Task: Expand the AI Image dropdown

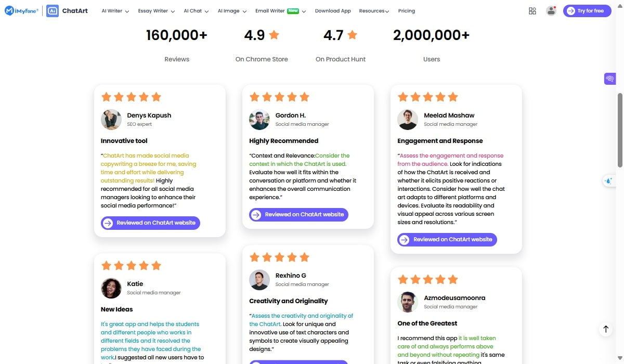Action: (x=232, y=11)
